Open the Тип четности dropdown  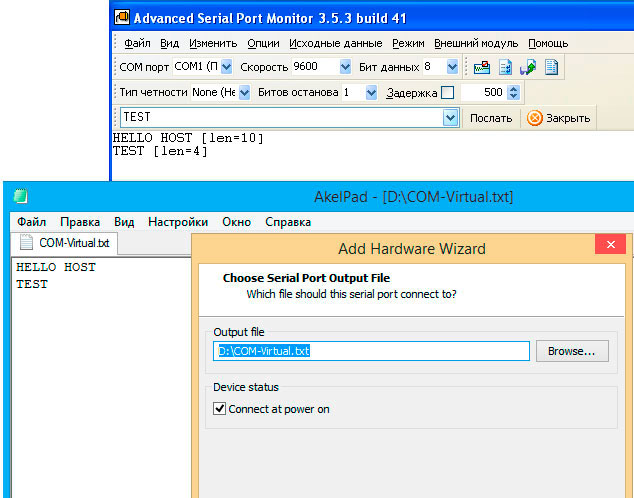244,93
